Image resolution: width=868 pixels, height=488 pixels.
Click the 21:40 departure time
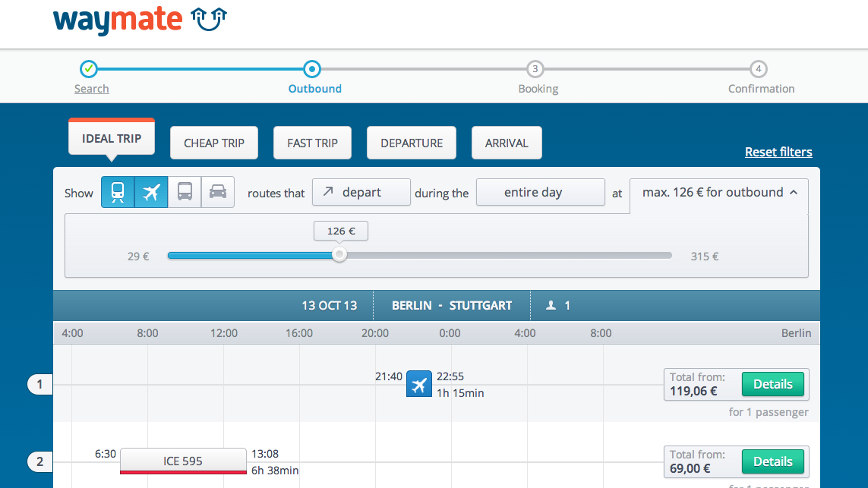click(389, 376)
